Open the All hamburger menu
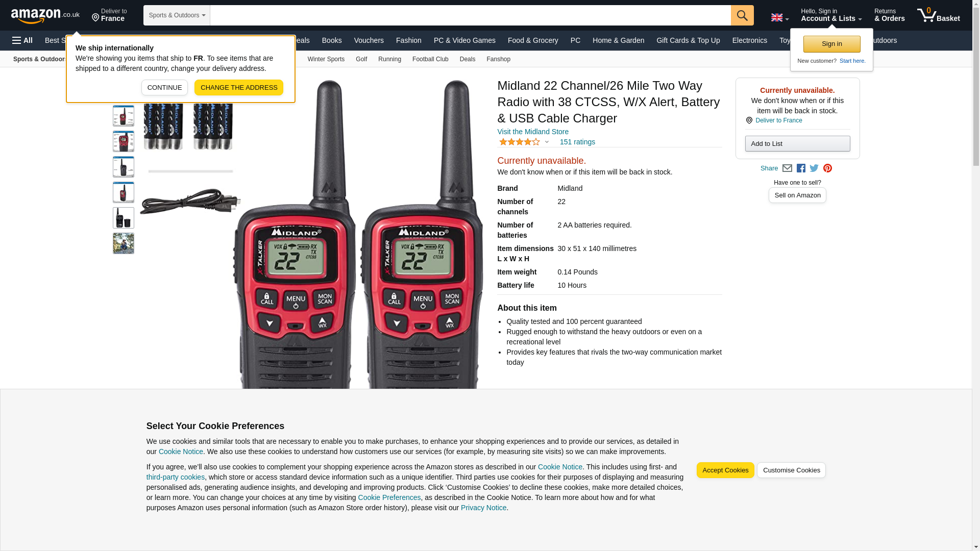Viewport: 980px width, 551px height. click(22, 40)
